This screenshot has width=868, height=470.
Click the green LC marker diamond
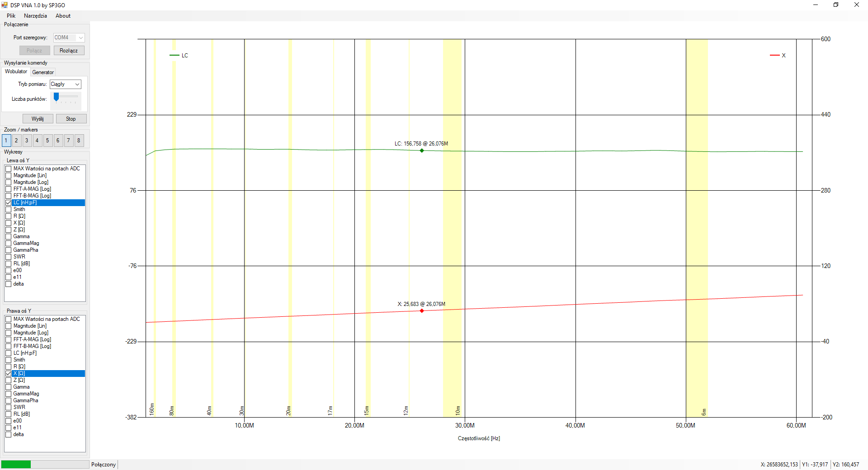(x=422, y=150)
